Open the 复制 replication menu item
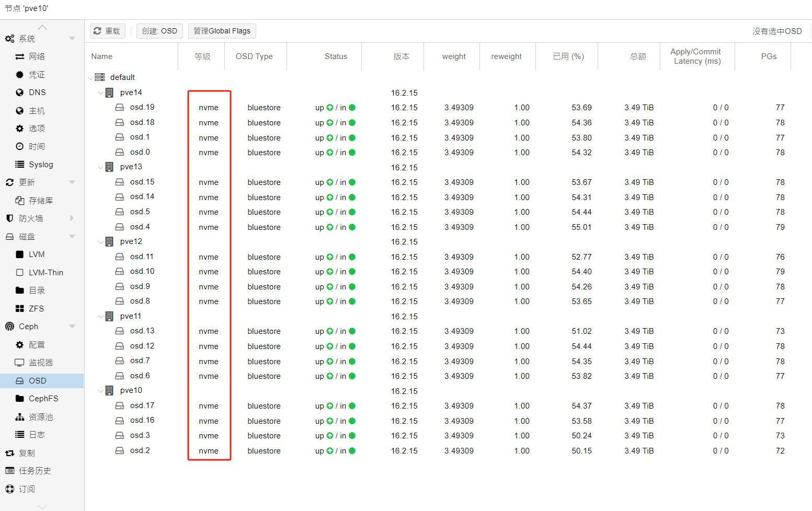Screen dimensions: 812x511 click(42, 452)
